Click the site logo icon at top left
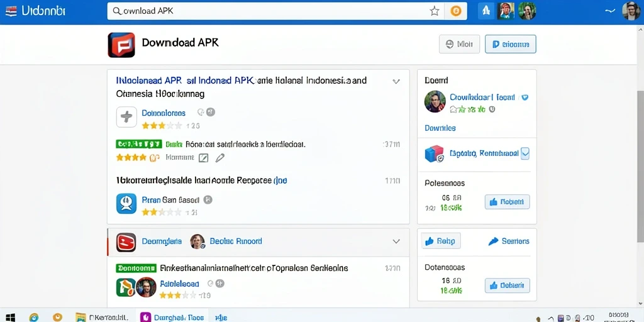The height and width of the screenshot is (322, 644). click(11, 11)
